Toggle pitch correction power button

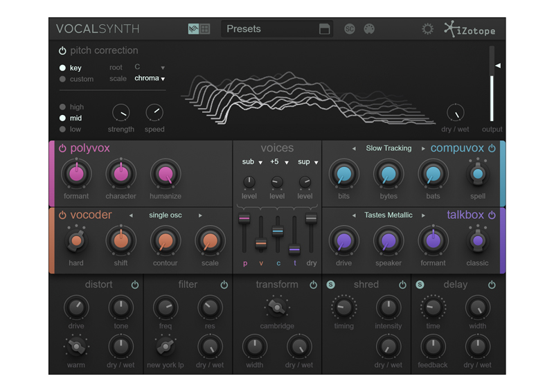(x=62, y=51)
